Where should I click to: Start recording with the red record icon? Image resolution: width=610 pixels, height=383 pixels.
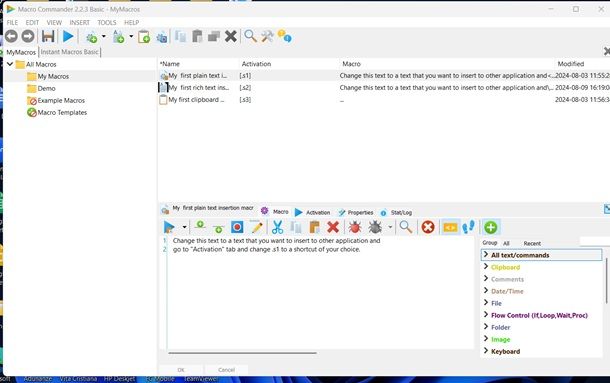(237, 227)
